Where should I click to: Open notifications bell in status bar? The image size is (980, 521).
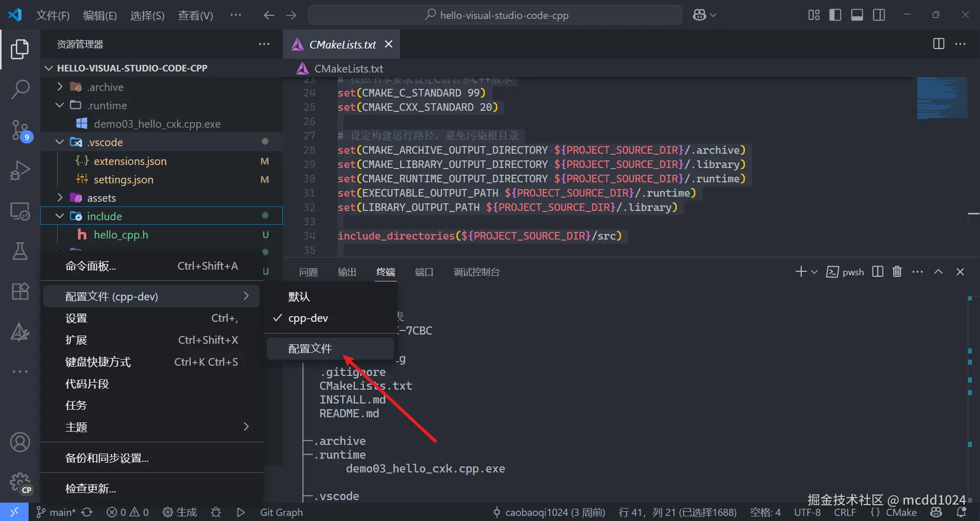[961, 512]
